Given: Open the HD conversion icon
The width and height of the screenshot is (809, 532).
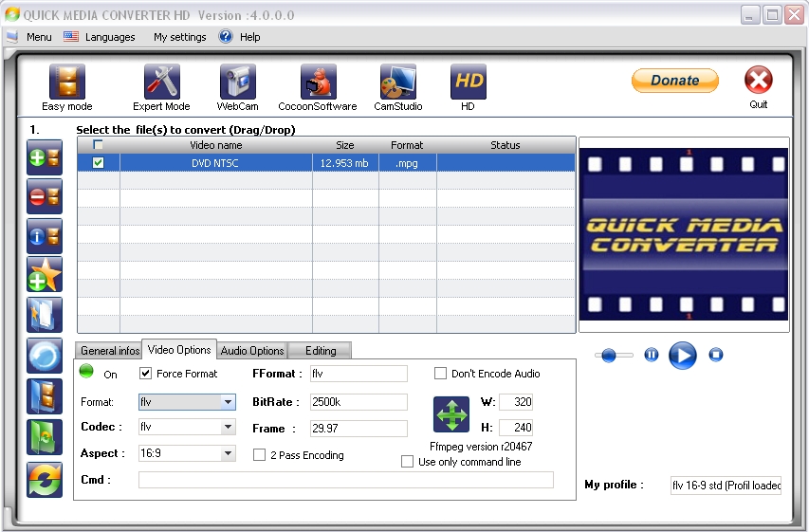Looking at the screenshot, I should [x=468, y=82].
